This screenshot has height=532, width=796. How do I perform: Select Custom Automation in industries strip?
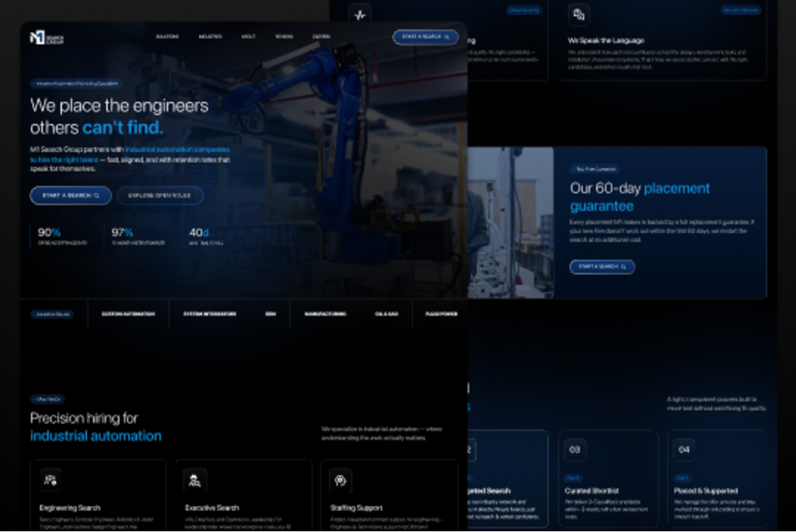(x=128, y=314)
